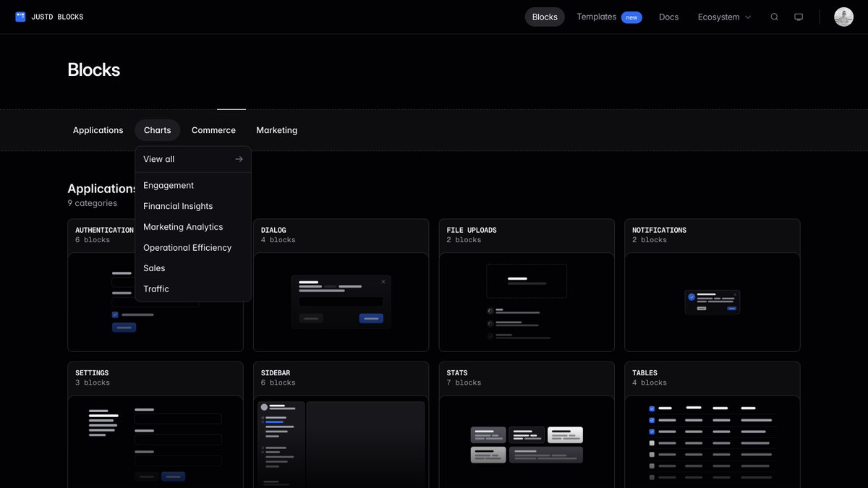The image size is (868, 488).
Task: Open the Marketing category dropdown
Action: (x=276, y=129)
